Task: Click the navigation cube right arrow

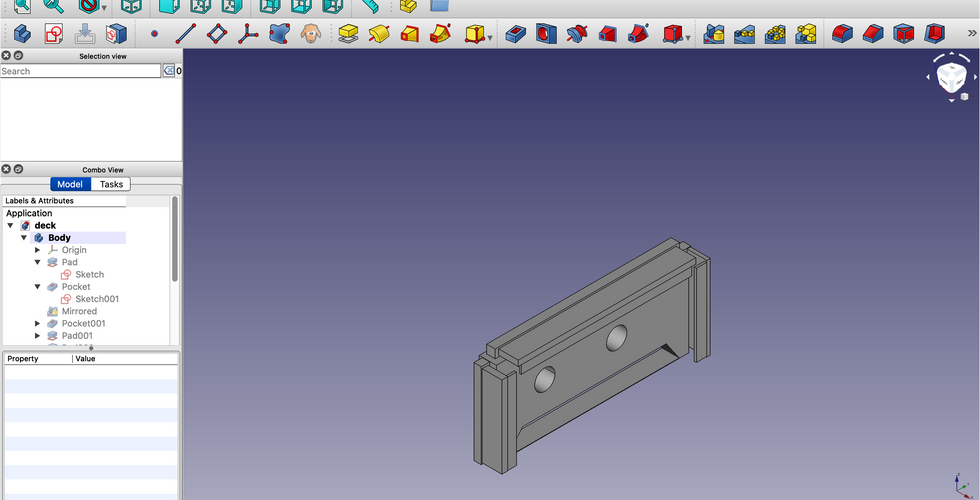Action: (x=976, y=77)
